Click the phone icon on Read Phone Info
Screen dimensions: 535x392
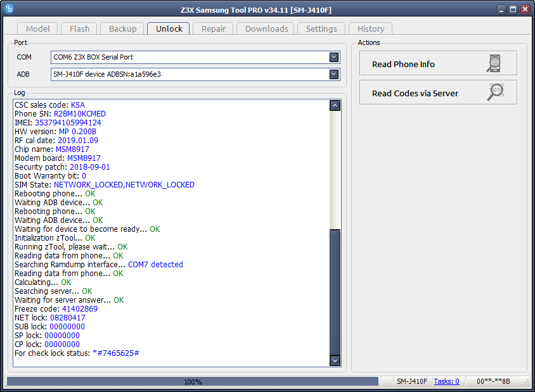(x=494, y=63)
